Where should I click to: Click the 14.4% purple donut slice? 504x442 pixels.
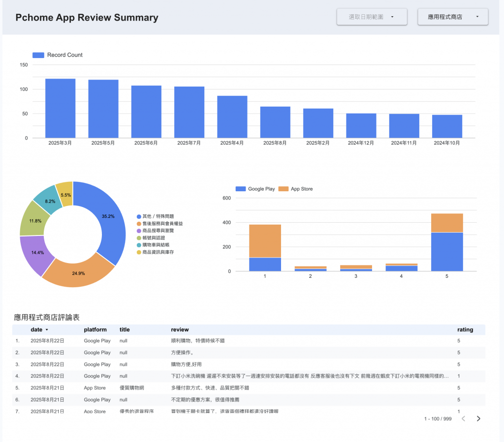tap(37, 252)
